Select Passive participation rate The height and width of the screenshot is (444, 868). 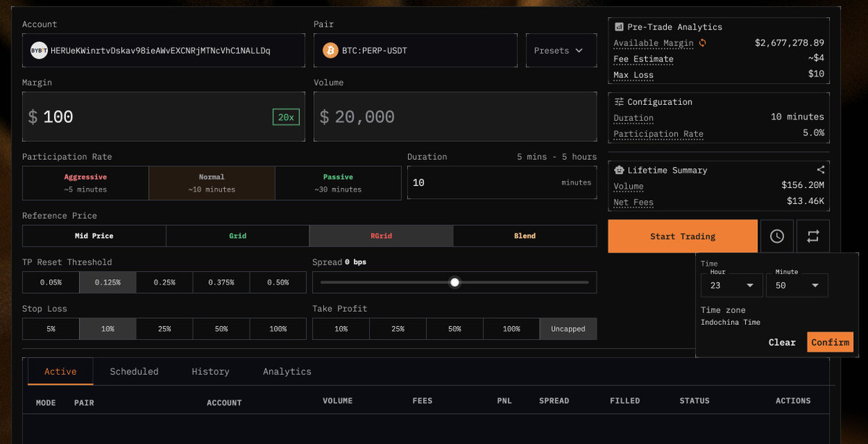coord(338,183)
